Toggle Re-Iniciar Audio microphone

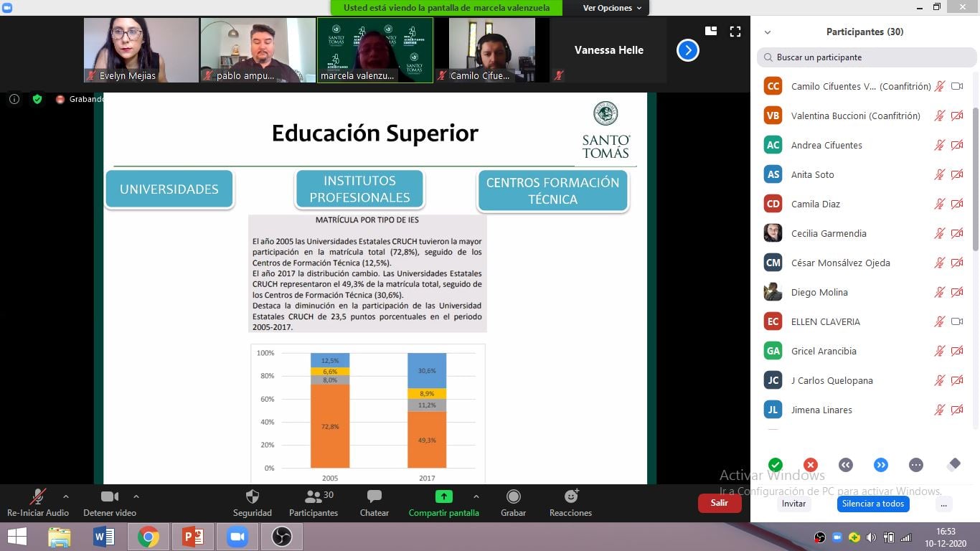click(x=38, y=496)
